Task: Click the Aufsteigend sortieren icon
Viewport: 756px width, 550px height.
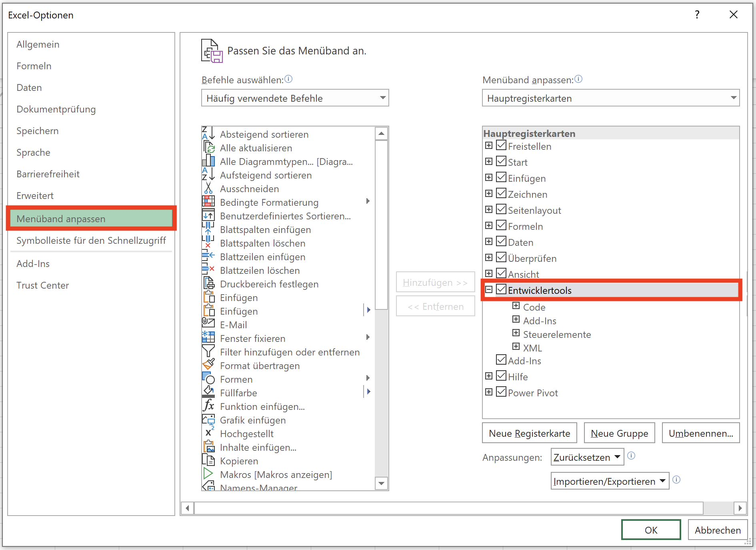Action: [x=208, y=175]
